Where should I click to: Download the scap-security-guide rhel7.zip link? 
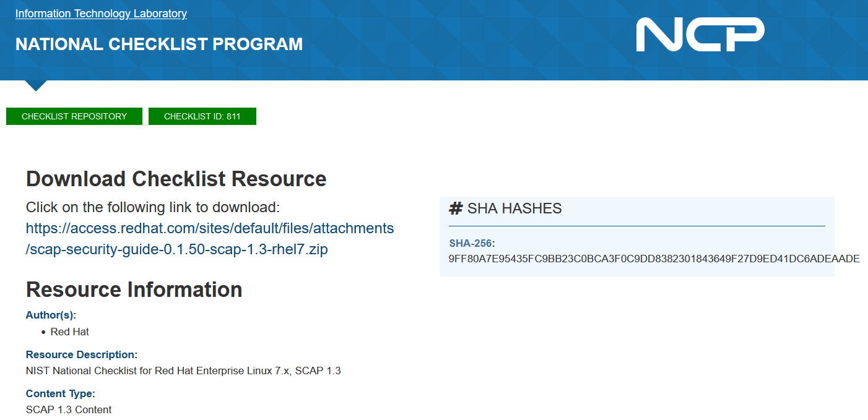209,239
